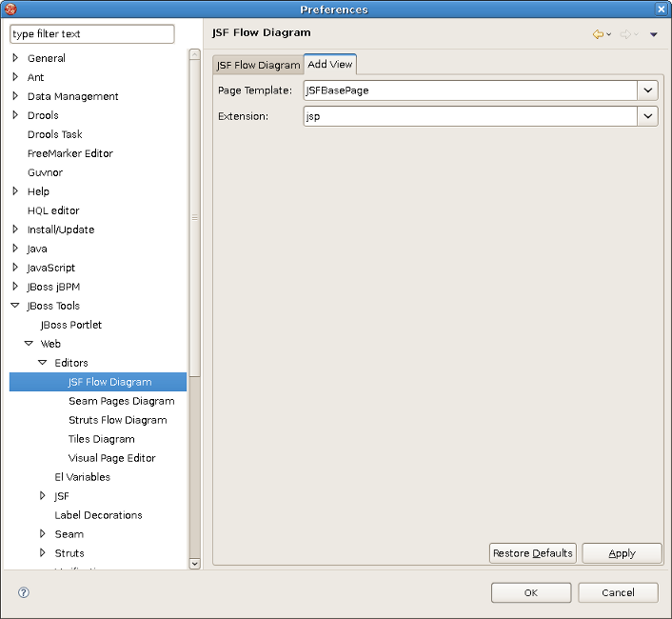Switch to the JSF Flow Diagram tab

(258, 66)
